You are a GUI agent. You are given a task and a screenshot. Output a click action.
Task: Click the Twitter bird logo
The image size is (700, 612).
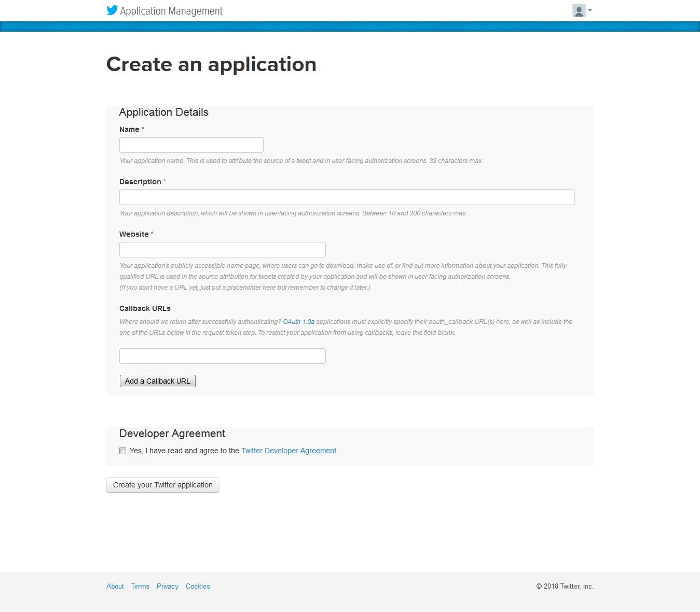coord(112,10)
